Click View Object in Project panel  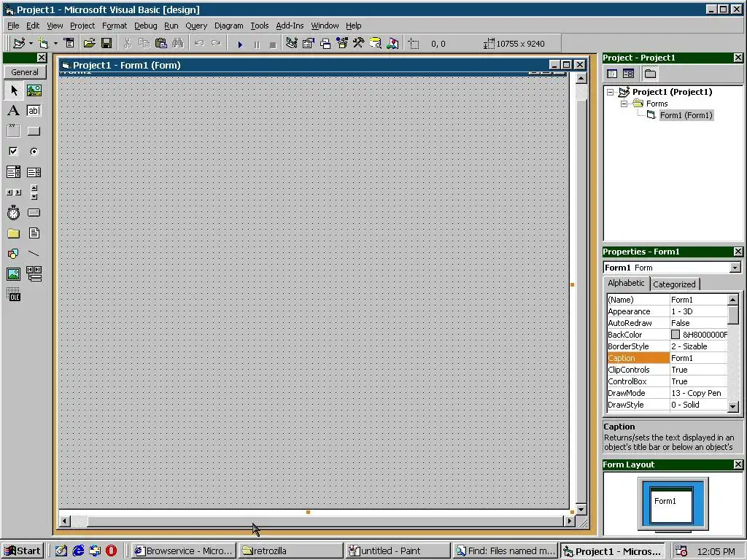tap(628, 74)
